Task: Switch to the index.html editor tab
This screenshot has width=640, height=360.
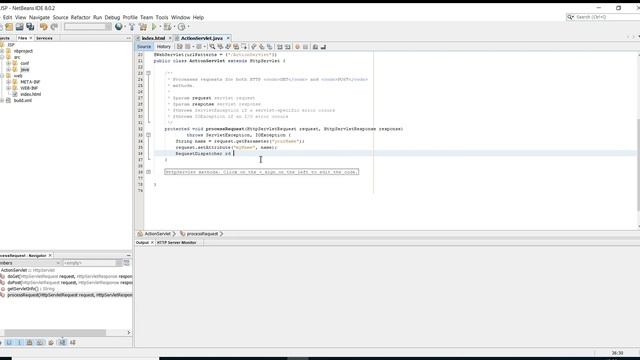Action: [153, 38]
